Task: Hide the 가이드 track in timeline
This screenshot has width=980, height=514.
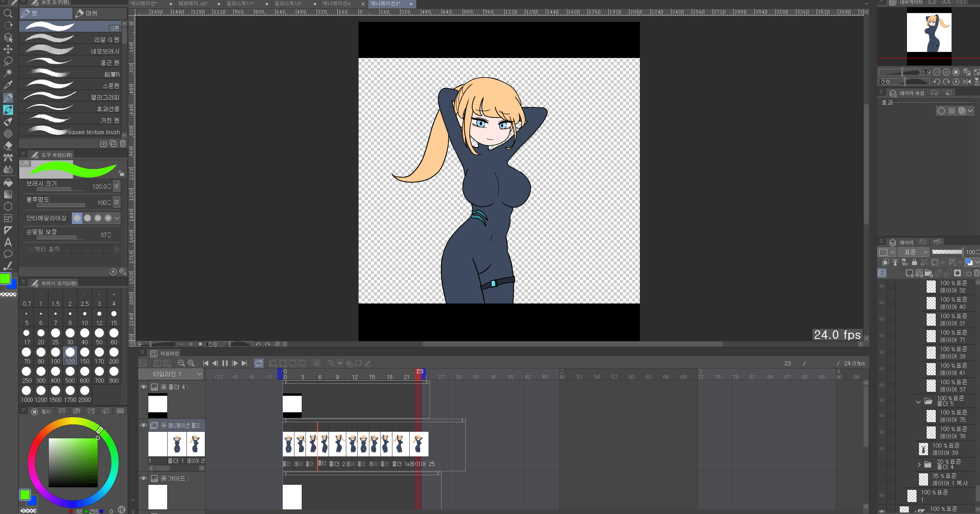Action: tap(143, 478)
